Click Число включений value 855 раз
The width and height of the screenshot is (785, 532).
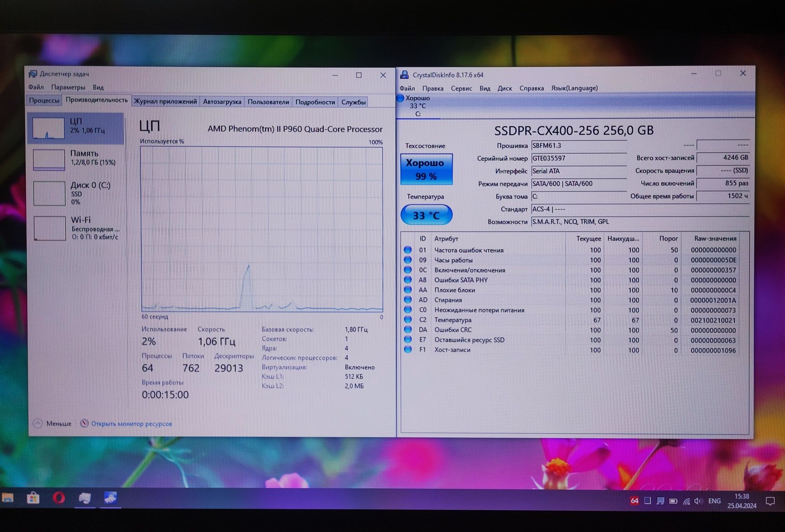click(x=723, y=183)
